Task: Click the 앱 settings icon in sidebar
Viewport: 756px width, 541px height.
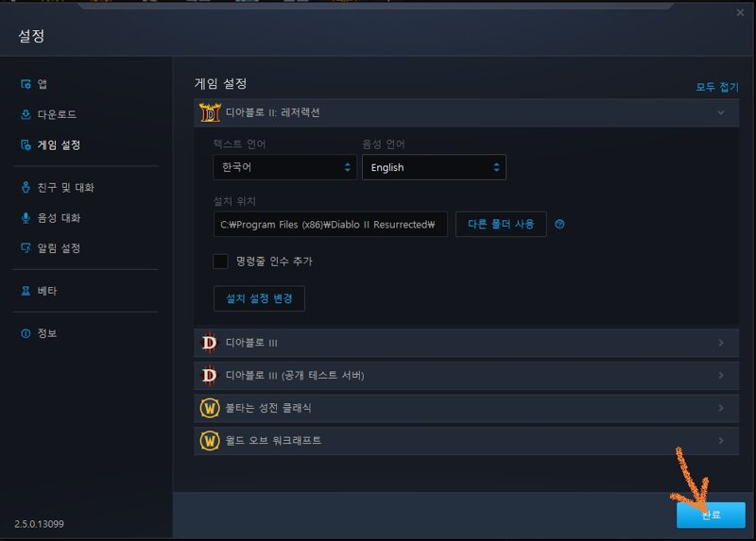Action: (x=26, y=84)
